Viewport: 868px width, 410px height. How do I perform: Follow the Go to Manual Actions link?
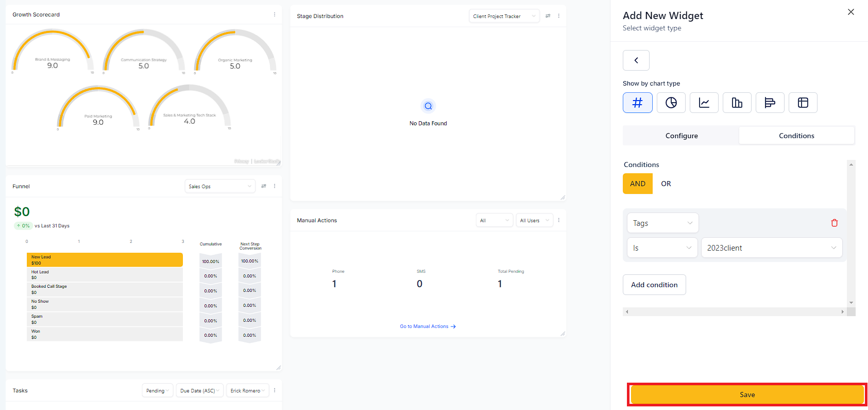coord(428,326)
